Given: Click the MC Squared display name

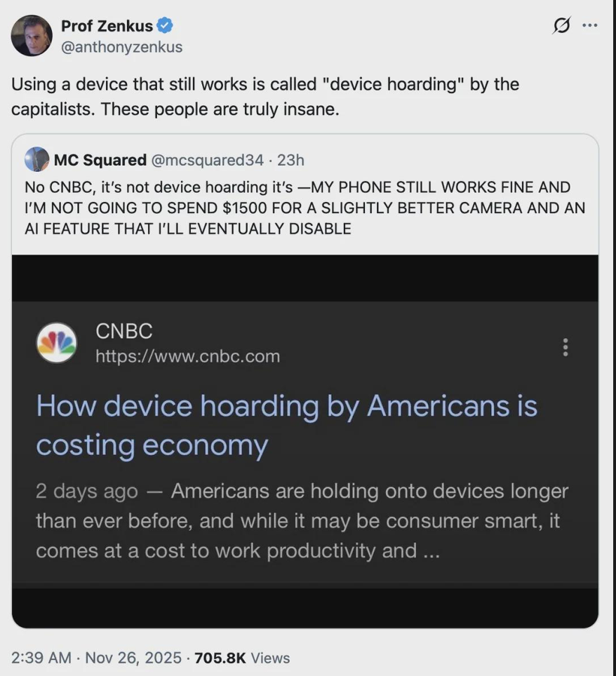Looking at the screenshot, I should pyautogui.click(x=100, y=160).
